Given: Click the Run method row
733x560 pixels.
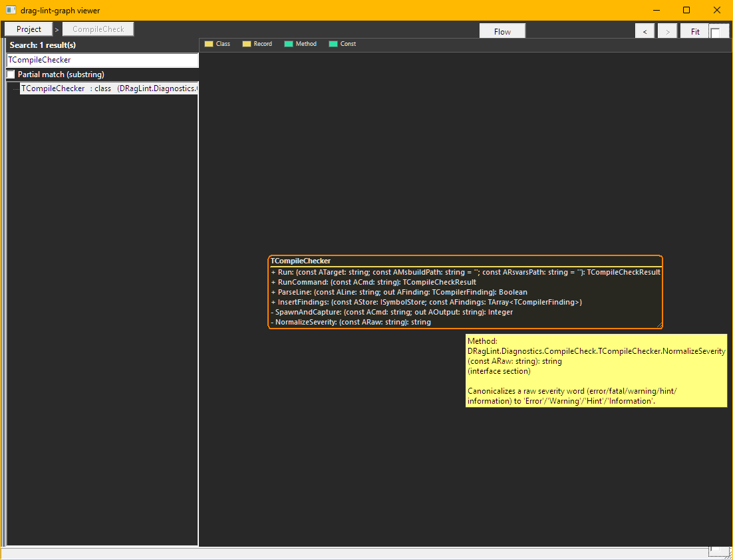Looking at the screenshot, I should (x=466, y=272).
